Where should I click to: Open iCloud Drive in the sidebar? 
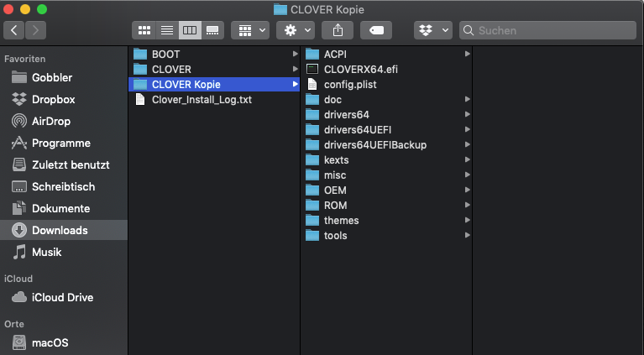pyautogui.click(x=64, y=297)
